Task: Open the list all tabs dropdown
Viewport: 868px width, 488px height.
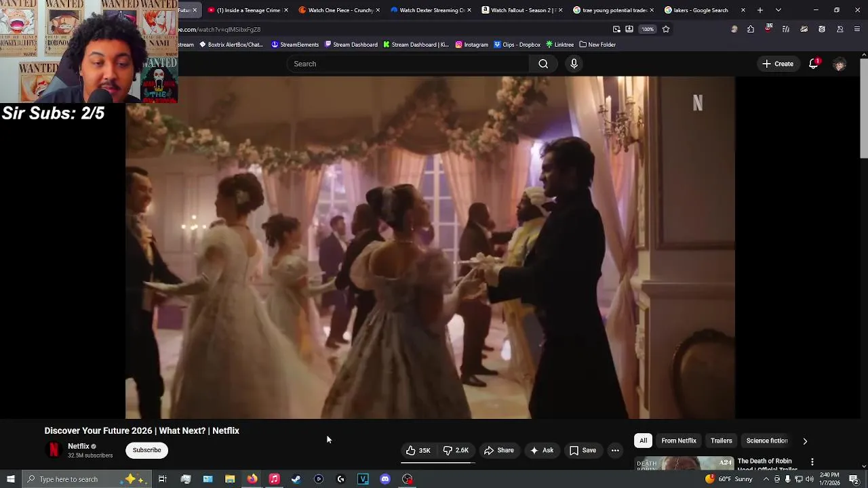Action: tap(778, 10)
